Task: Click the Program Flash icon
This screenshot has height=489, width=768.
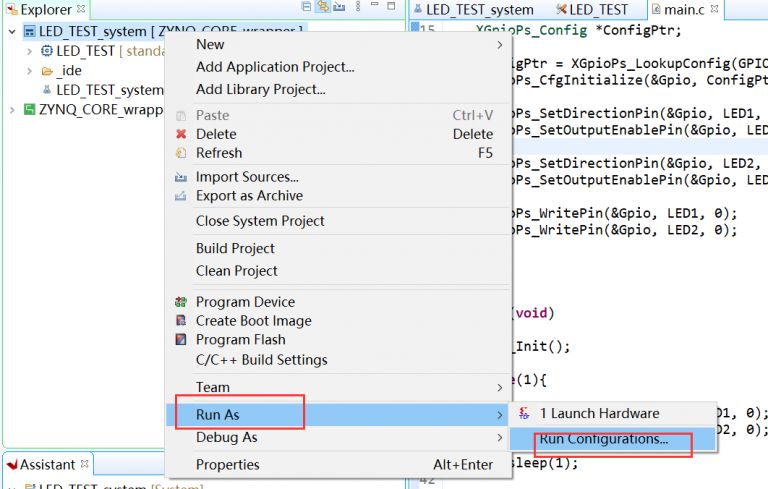Action: (181, 340)
